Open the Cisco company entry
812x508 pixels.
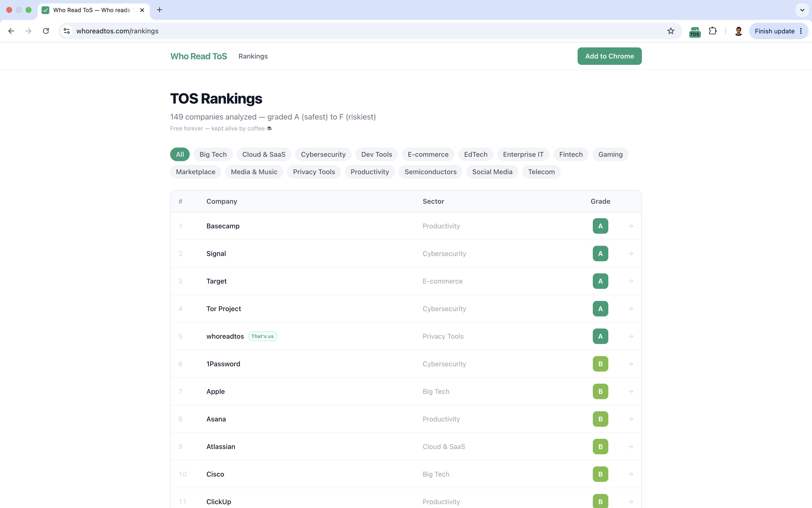point(215,474)
